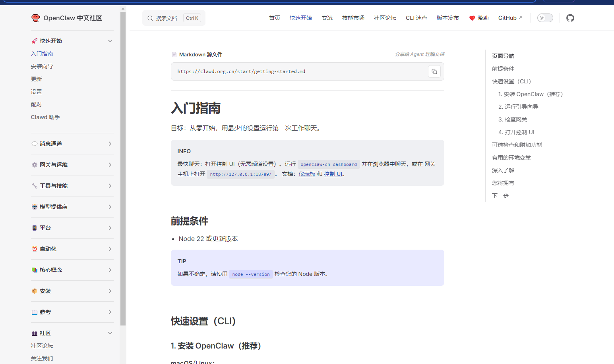Click the people icon for 社区
Screen dimensions: 614x364
click(x=35, y=333)
